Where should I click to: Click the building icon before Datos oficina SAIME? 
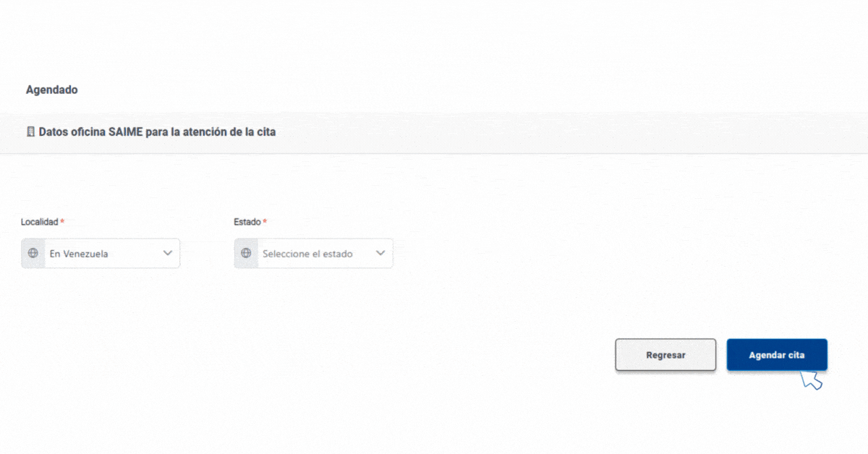[x=30, y=132]
